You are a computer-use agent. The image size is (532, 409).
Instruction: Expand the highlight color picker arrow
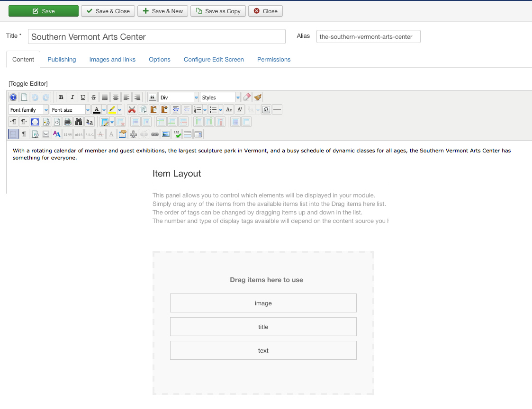tap(119, 109)
